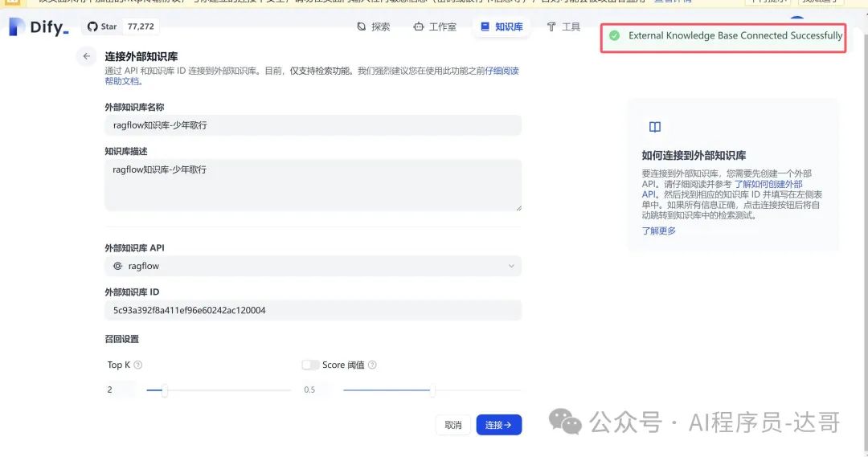Click the Top K help icon
Viewport: 868px width, 457px height.
coord(138,365)
